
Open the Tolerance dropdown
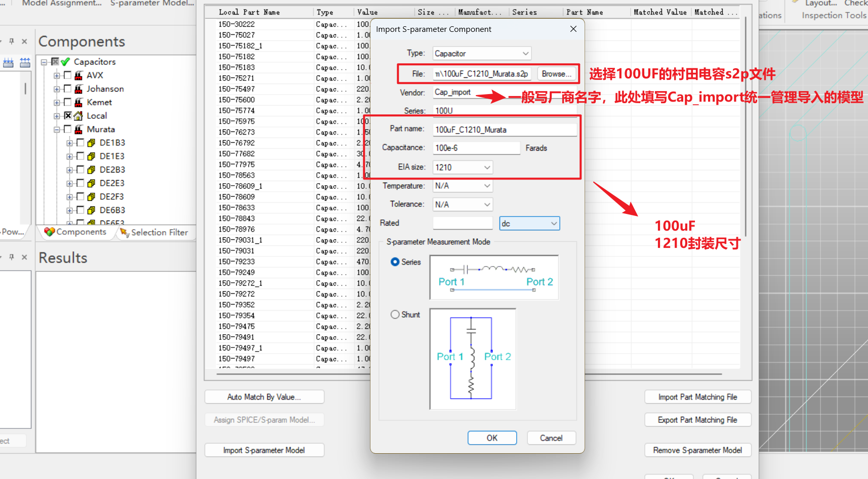click(462, 204)
